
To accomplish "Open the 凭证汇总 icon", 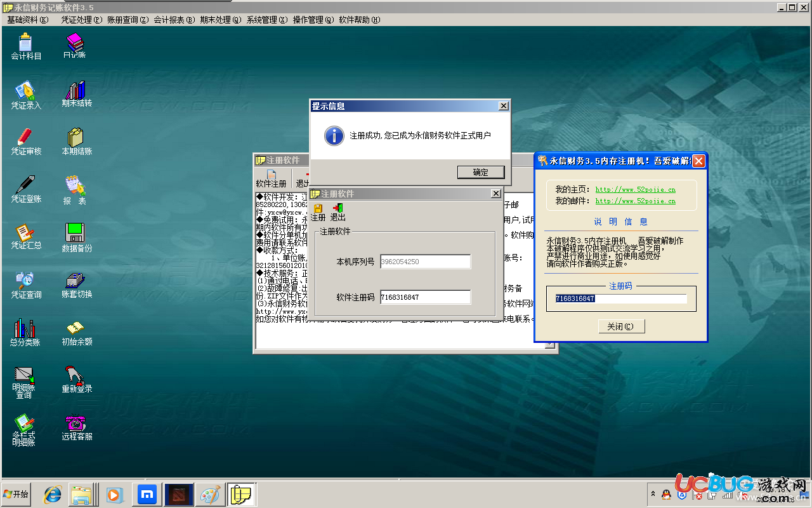I will 25,237.
